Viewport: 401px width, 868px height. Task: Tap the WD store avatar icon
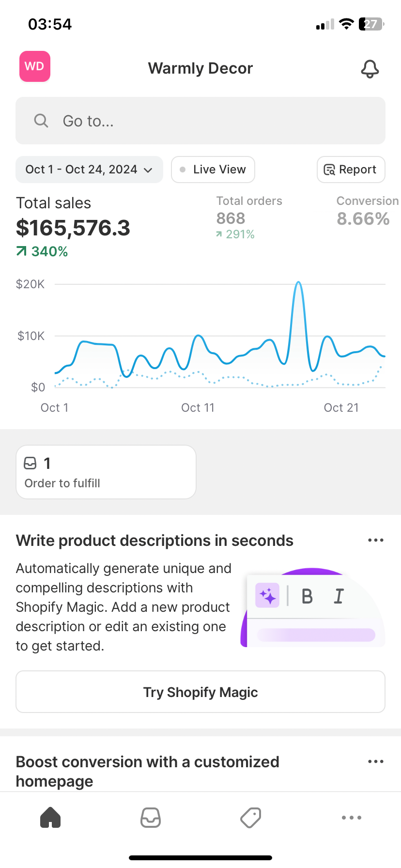pos(34,66)
